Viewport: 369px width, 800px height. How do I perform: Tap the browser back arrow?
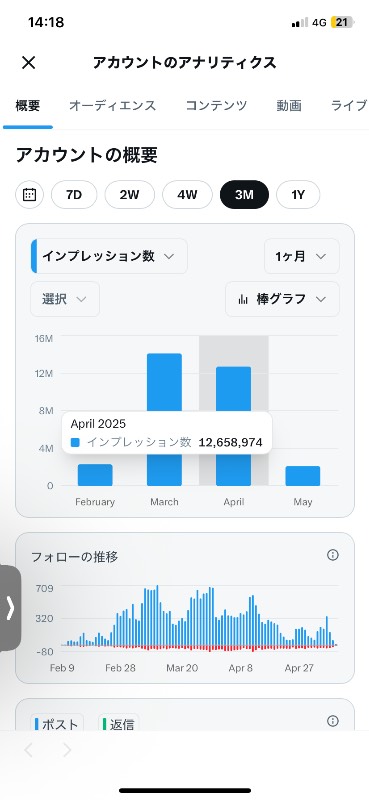(x=29, y=749)
